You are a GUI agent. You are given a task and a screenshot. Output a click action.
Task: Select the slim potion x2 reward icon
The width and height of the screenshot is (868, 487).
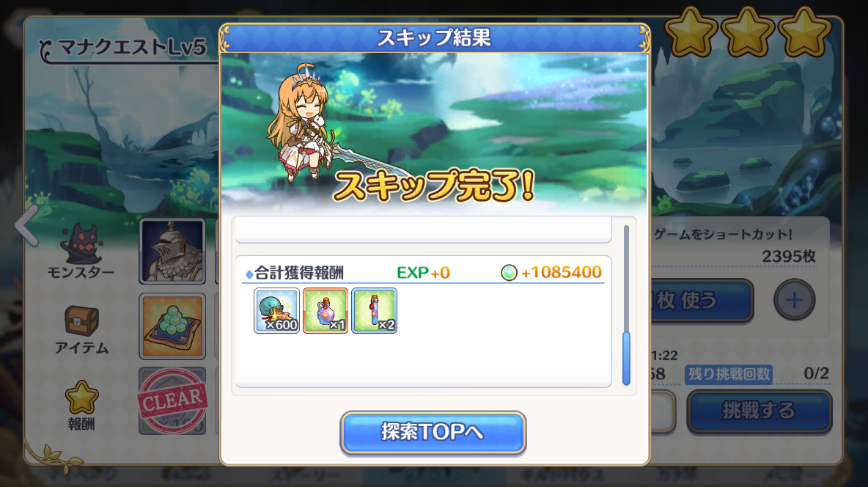[374, 310]
